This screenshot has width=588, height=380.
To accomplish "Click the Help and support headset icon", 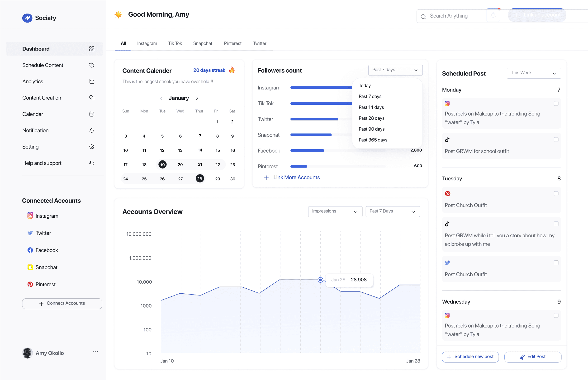I will 92,163.
